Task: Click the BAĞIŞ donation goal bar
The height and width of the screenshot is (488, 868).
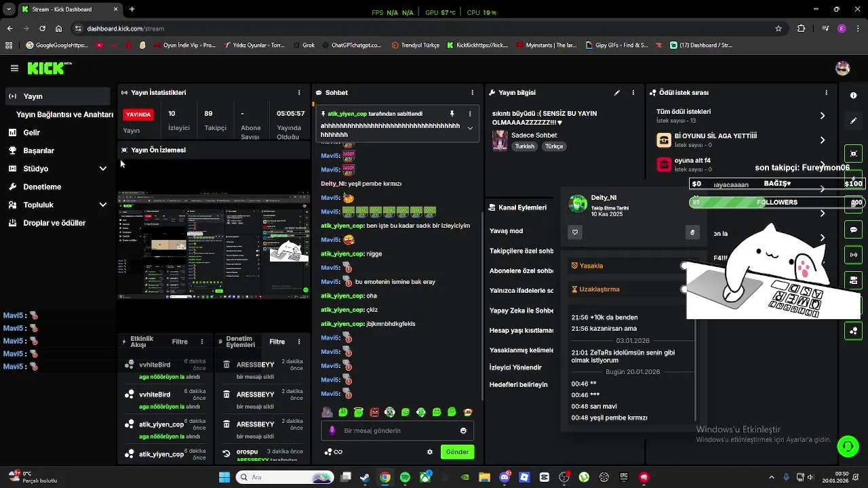Action: (x=776, y=184)
